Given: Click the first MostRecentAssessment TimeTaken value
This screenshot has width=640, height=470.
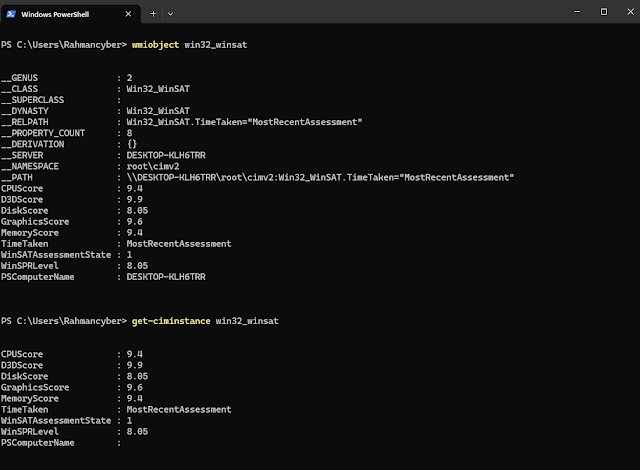Looking at the screenshot, I should pyautogui.click(x=179, y=244).
